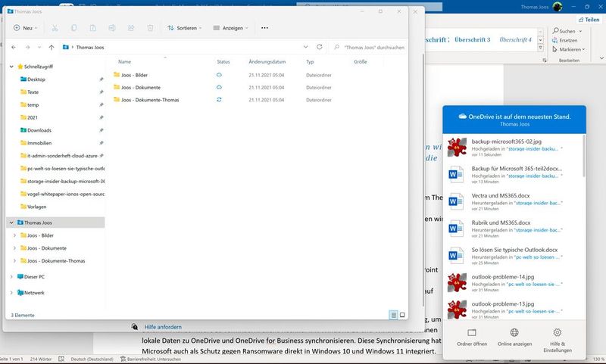Open Vorlagen folder in navigation pane
Image resolution: width=606 pixels, height=364 pixels.
pos(36,207)
